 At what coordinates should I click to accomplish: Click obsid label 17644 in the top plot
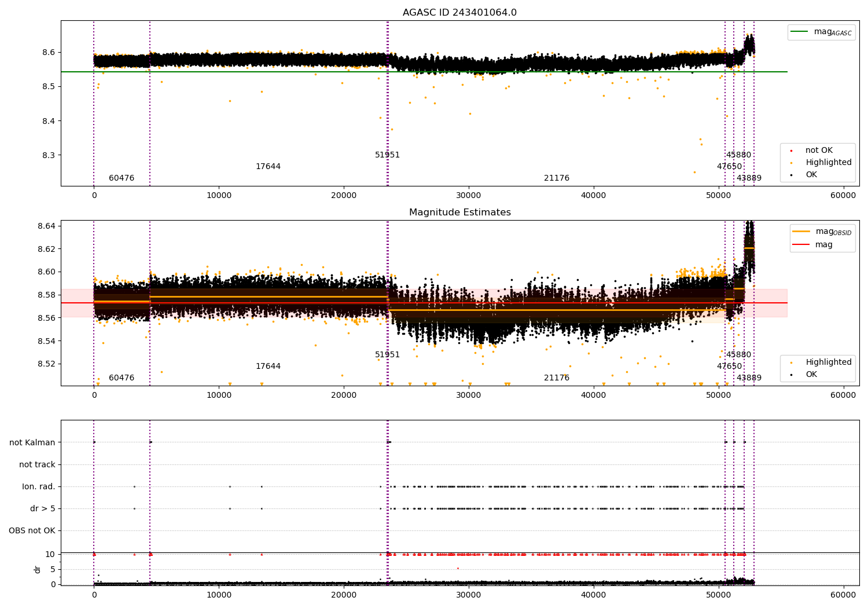(268, 167)
